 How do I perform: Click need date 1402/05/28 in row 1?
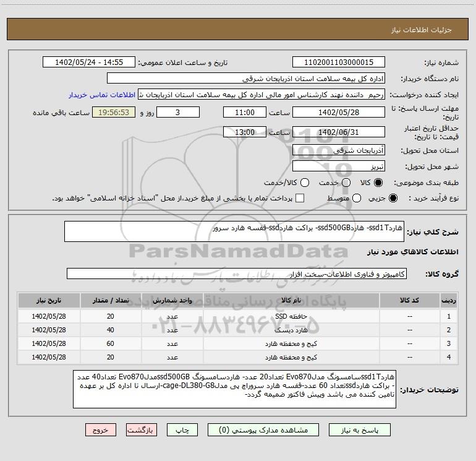tap(49, 316)
